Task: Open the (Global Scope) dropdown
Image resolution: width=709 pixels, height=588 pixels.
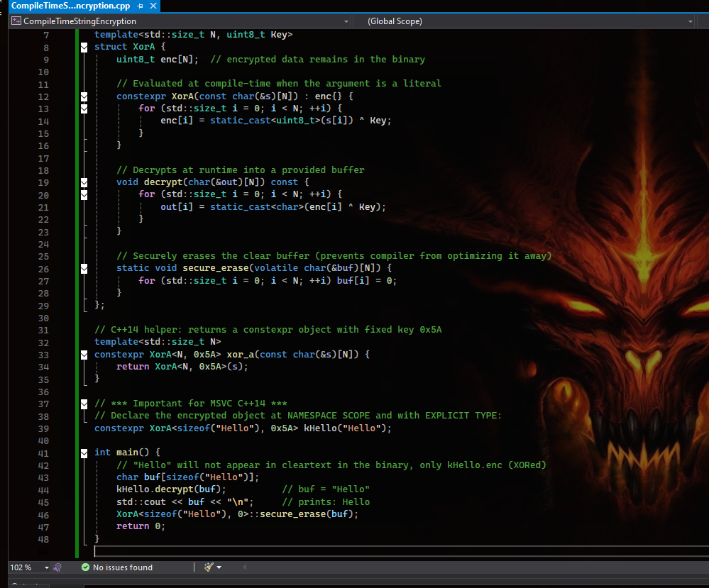Action: click(x=692, y=22)
